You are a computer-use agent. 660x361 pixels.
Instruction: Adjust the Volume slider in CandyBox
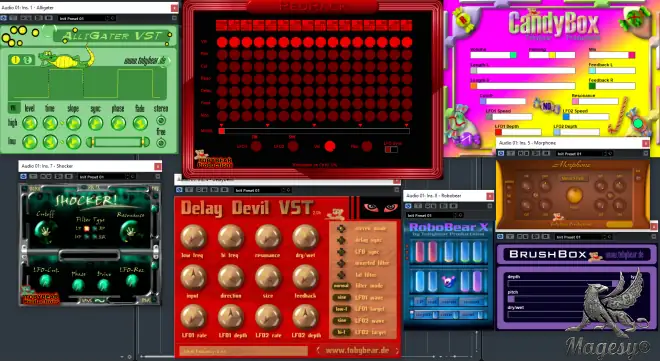pos(493,55)
